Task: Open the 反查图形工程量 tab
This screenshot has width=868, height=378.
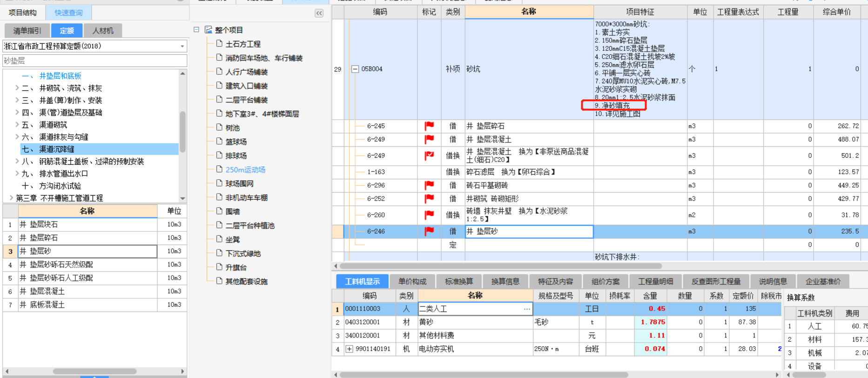Action: (716, 281)
